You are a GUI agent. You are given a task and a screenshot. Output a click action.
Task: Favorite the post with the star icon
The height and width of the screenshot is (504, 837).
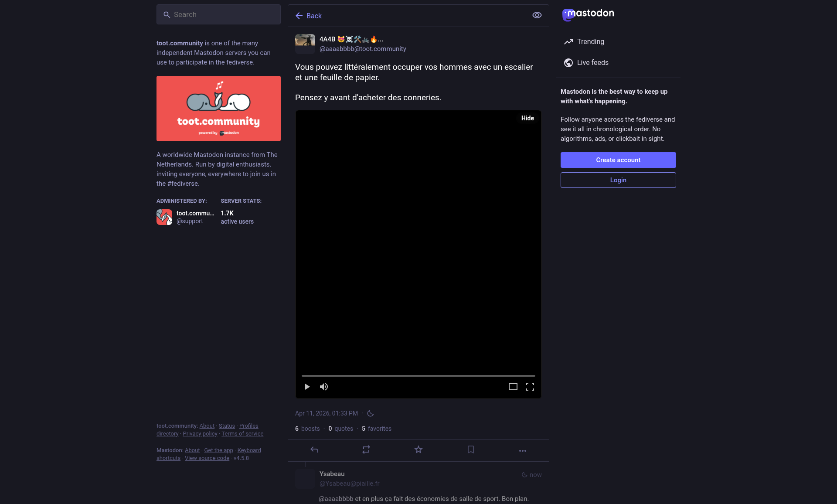point(418,450)
